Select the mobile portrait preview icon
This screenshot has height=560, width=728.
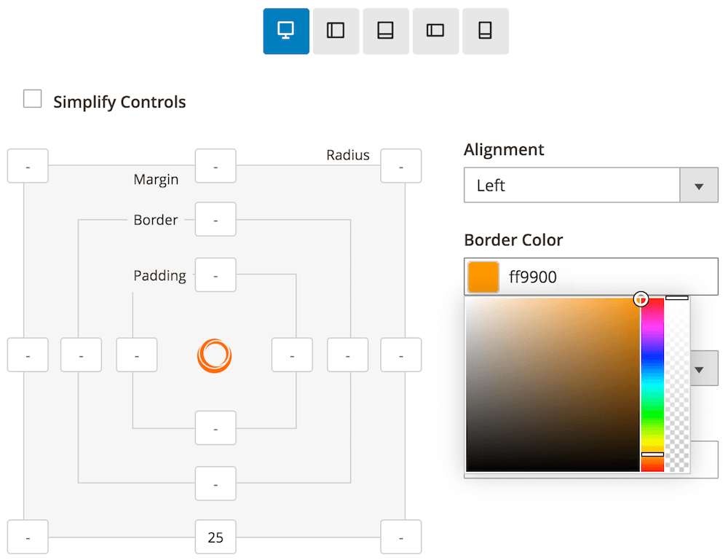click(485, 31)
